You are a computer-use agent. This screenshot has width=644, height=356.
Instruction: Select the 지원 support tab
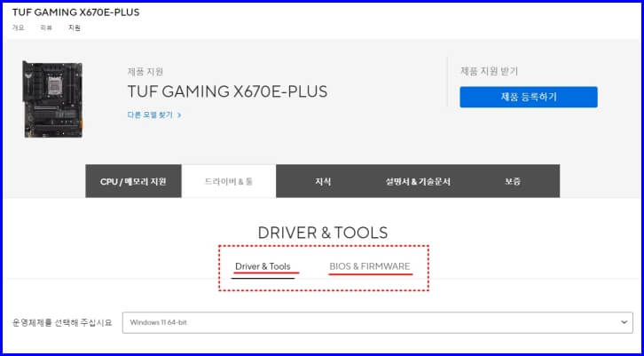pos(75,28)
